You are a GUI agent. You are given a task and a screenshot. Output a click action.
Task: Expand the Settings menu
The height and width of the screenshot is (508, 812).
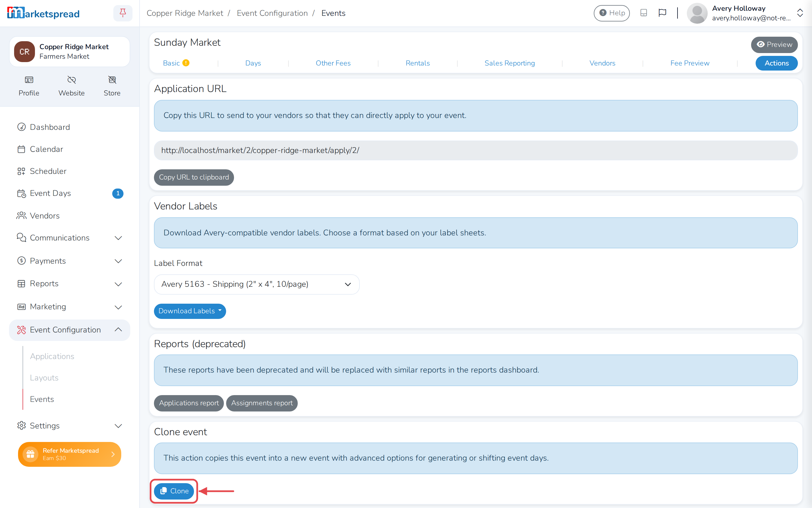[x=69, y=426]
